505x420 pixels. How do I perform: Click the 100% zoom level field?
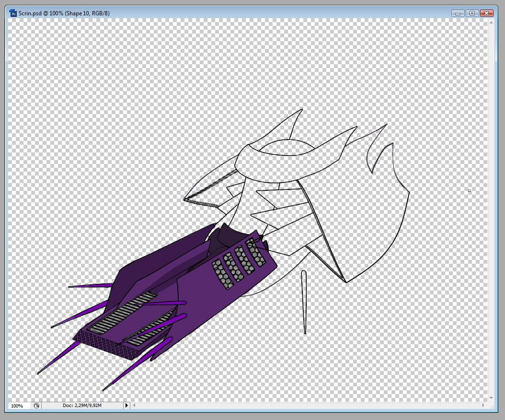(x=19, y=406)
